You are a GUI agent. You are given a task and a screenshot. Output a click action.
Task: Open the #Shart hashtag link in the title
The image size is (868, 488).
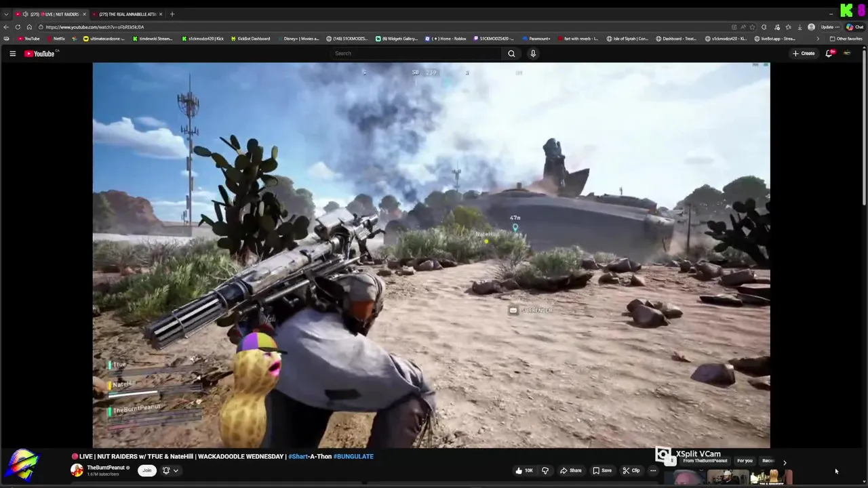pos(296,456)
